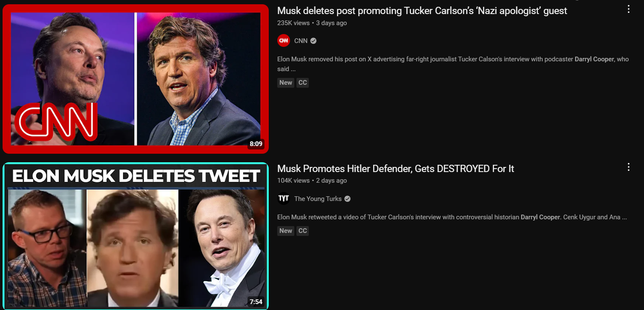The height and width of the screenshot is (310, 644).
Task: Open video titled 'Musk deletes post promoting Tucker Carlson's…'
Action: tap(422, 11)
